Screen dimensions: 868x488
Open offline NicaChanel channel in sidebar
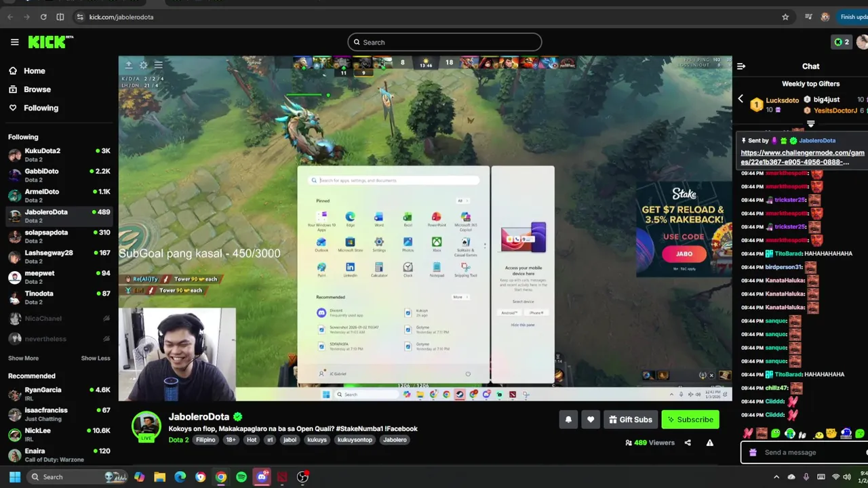point(59,318)
